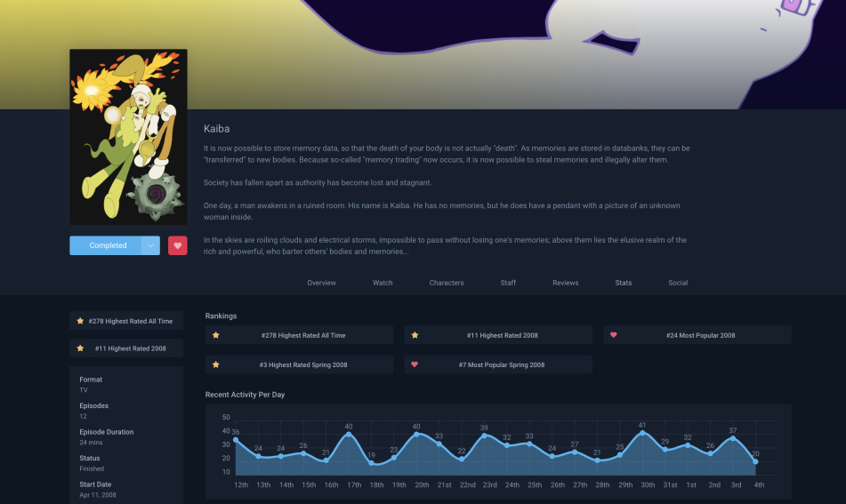Click star icon beside sidebar #278 Highest Rated
The height and width of the screenshot is (504, 846).
[x=80, y=321]
